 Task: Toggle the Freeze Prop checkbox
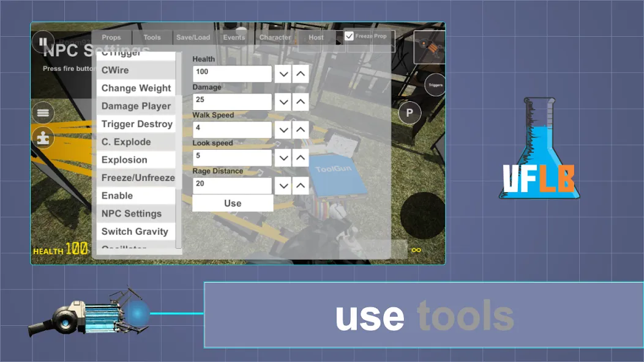pos(350,36)
